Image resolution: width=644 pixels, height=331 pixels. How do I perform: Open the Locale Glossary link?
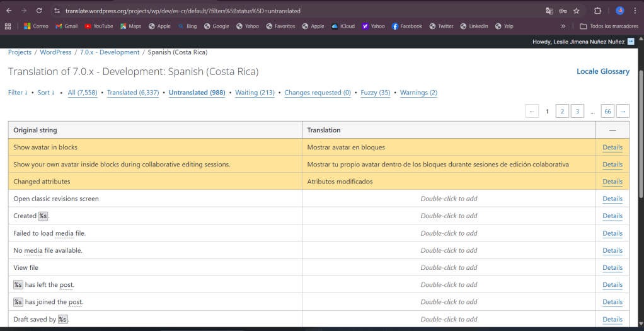[x=602, y=72]
